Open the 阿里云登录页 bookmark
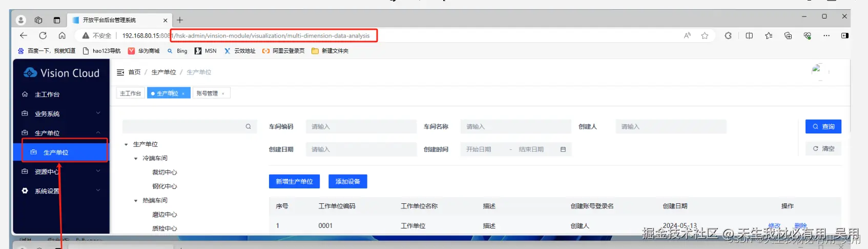 (x=283, y=51)
